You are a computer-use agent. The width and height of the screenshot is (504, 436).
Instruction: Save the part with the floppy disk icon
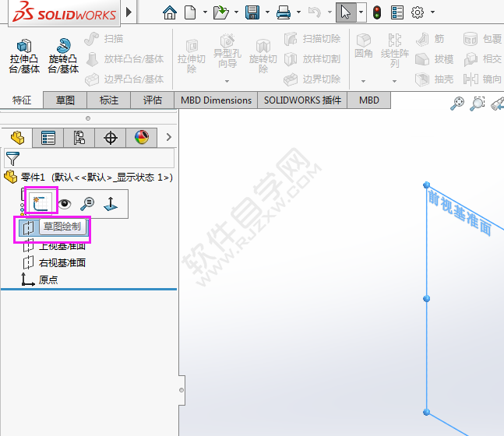pos(252,12)
